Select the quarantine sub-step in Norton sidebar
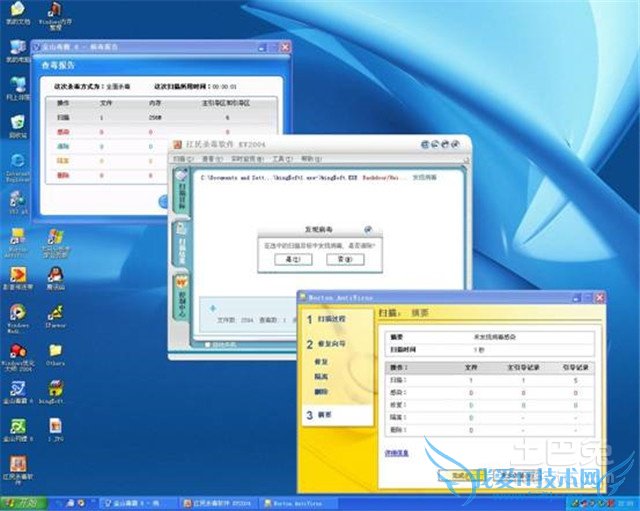This screenshot has width=640, height=511. point(321,377)
